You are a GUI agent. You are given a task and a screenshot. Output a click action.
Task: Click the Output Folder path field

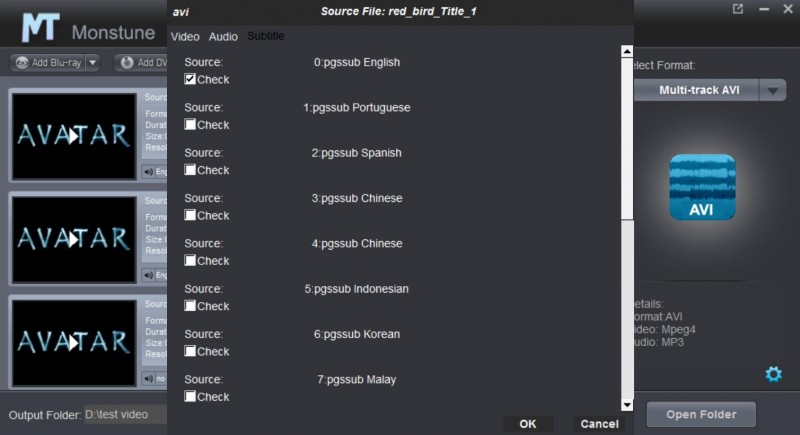(x=125, y=414)
